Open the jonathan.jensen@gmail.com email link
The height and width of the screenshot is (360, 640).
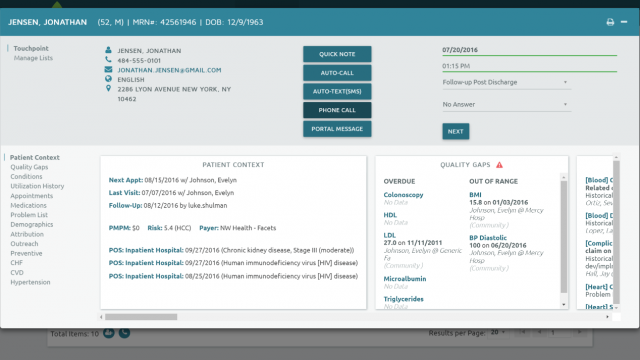[169, 70]
